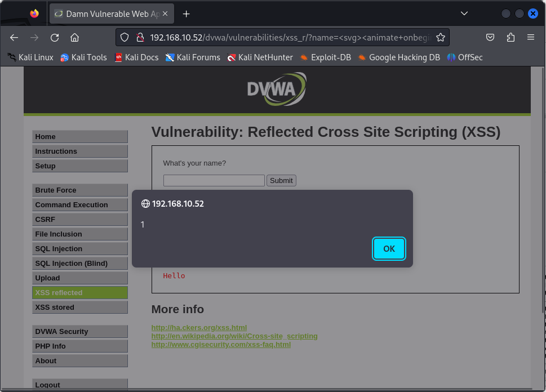Open the Pocket save icon
Screen dimensions: 546x392
(x=490, y=37)
